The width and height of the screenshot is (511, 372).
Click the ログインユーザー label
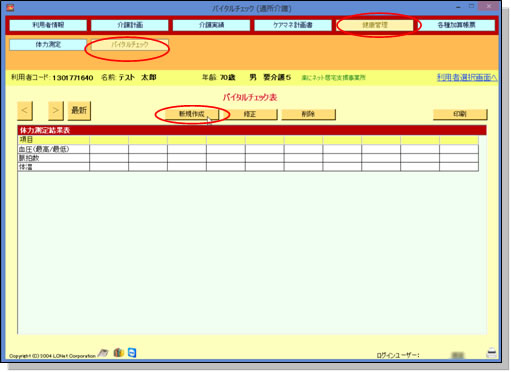(398, 356)
